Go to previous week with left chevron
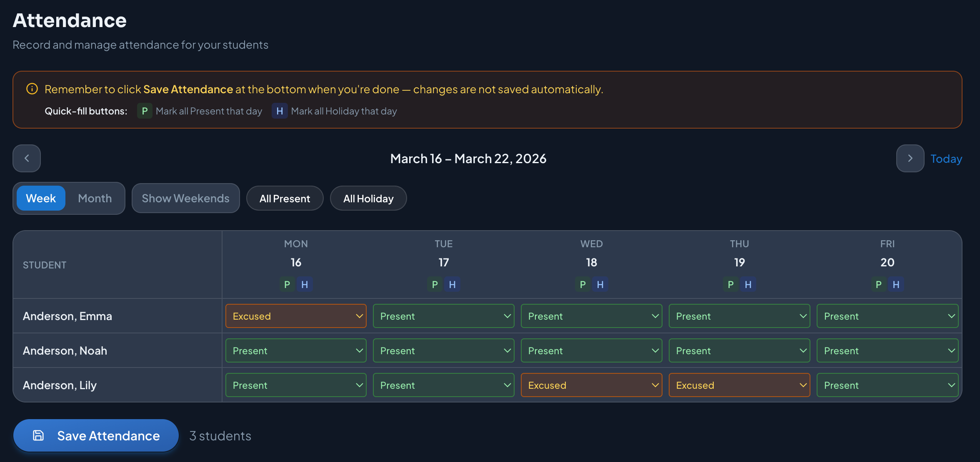The width and height of the screenshot is (980, 462). pos(27,158)
